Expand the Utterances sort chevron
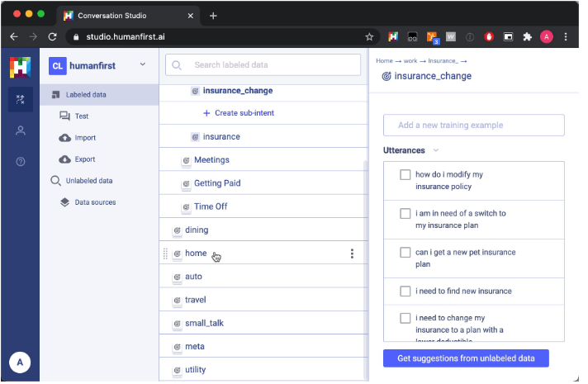 click(x=436, y=150)
